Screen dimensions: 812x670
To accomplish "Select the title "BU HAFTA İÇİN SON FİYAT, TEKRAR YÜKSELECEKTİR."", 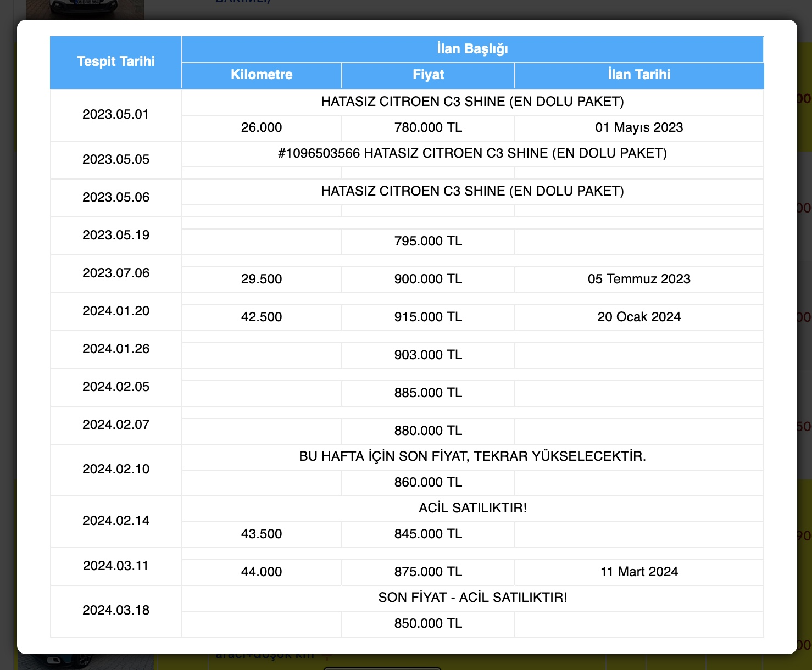I will click(472, 456).
